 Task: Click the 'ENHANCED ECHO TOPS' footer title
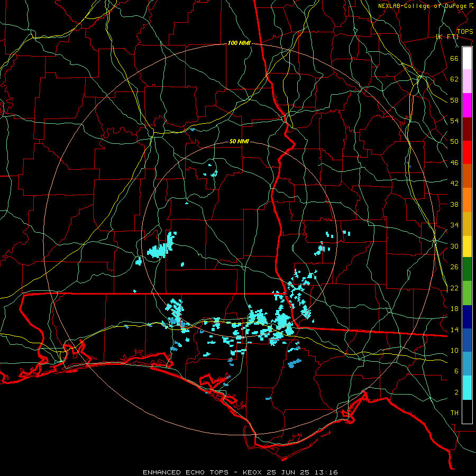click(186, 472)
